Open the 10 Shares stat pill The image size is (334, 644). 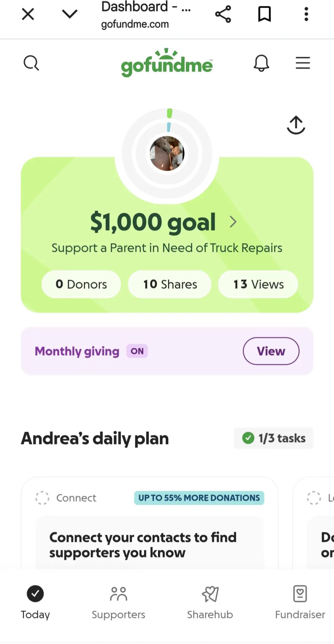tap(170, 284)
